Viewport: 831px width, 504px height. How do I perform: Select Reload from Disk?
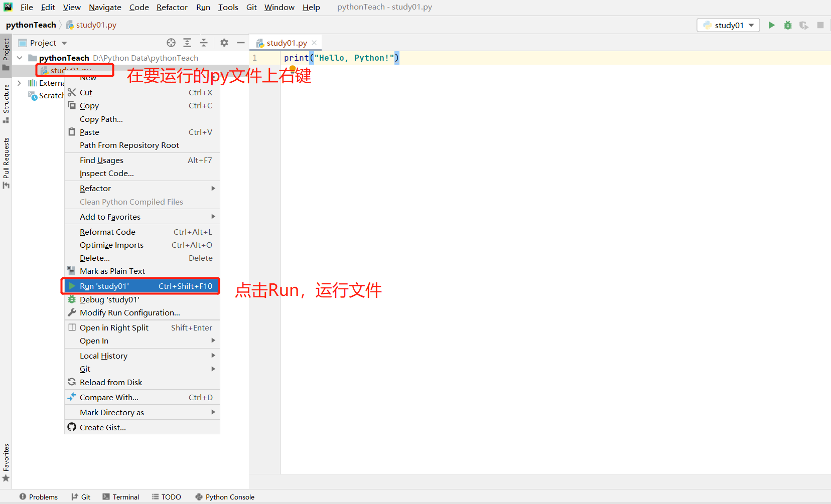[143, 382]
